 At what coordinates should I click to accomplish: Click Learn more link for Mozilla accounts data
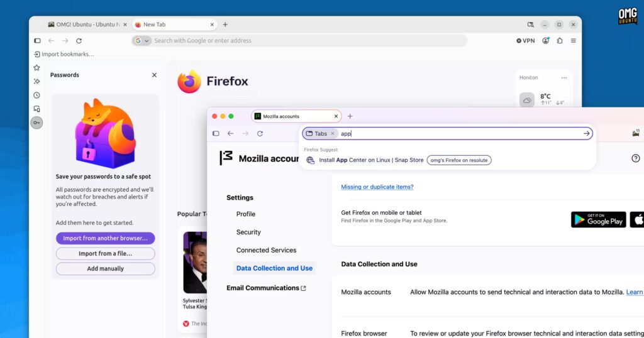click(x=635, y=292)
